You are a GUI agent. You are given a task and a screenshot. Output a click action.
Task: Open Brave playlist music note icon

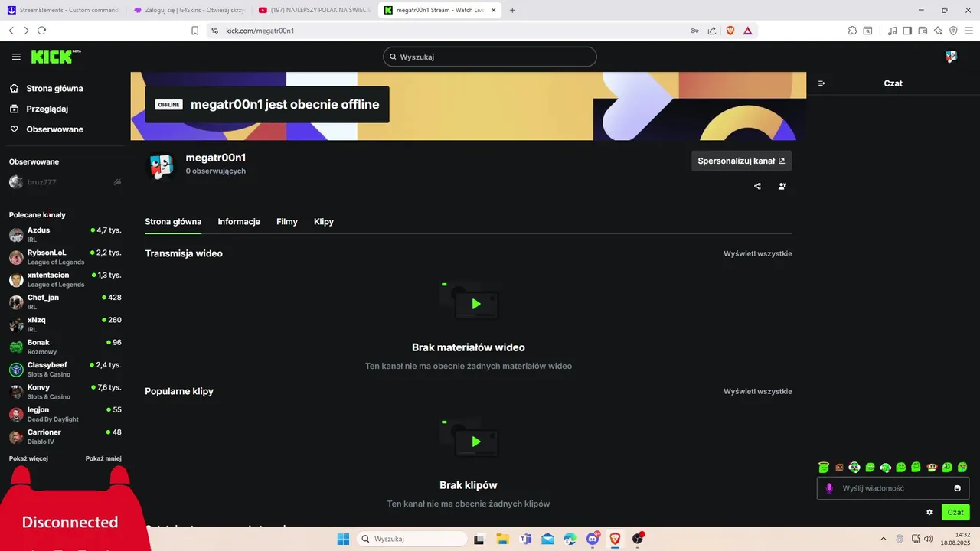click(x=892, y=31)
